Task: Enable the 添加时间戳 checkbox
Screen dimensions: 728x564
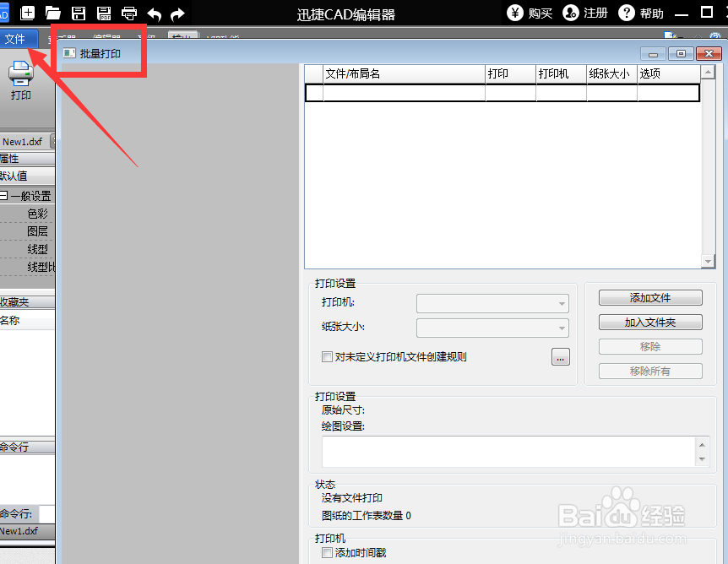Action: click(328, 552)
